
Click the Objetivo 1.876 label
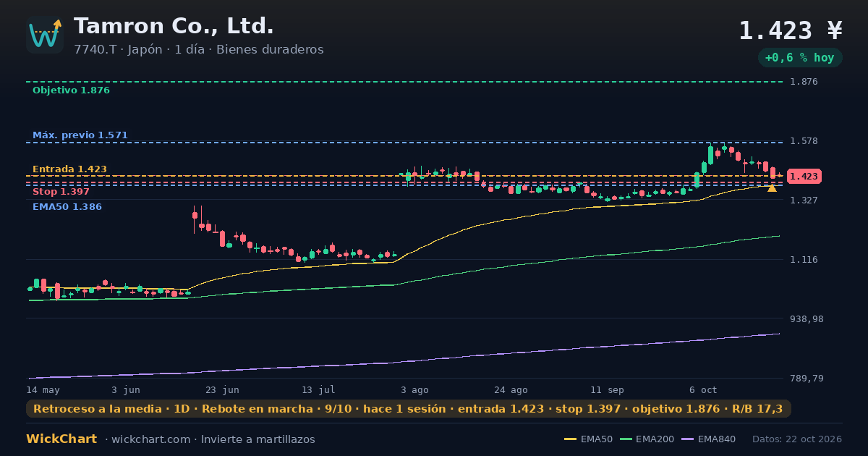tap(71, 90)
